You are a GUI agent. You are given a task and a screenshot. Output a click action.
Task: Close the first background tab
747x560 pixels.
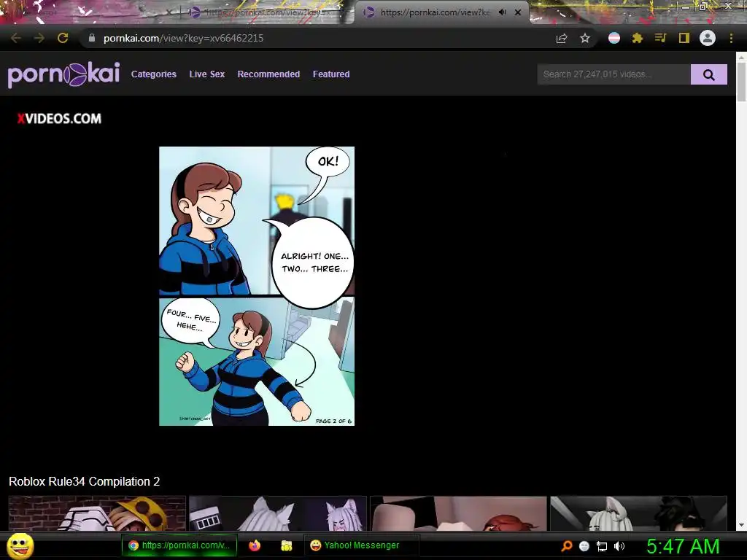tap(169, 13)
